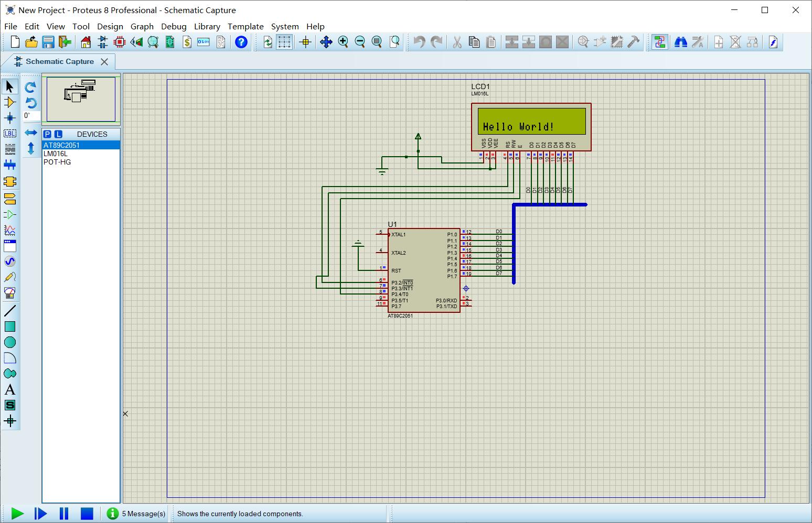Screen dimensions: 812x523
Task: Open the property assignment tool
Action: pyautogui.click(x=698, y=42)
